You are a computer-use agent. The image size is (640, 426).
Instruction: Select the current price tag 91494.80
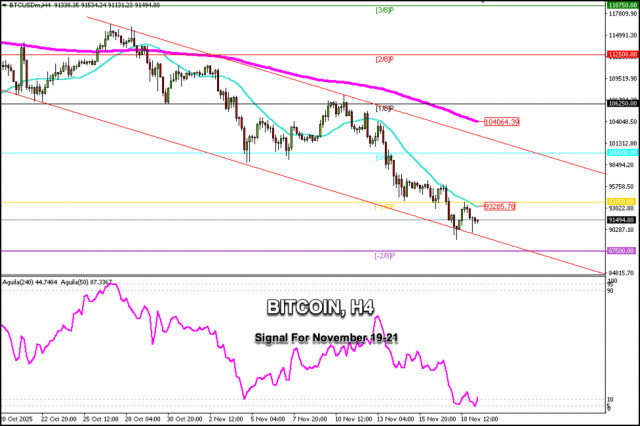click(x=621, y=220)
